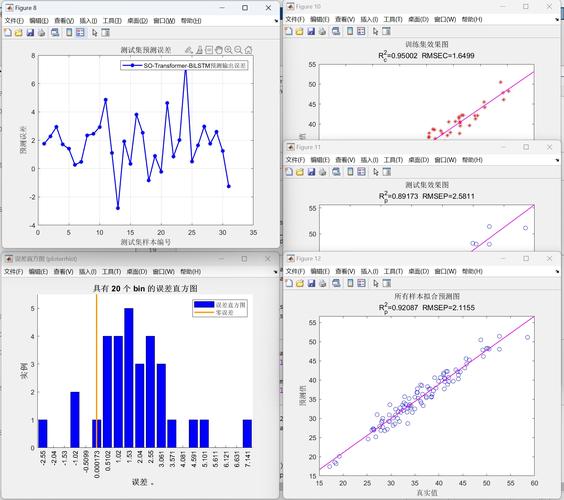Open the 工具(T) menu in Figure 8
564x500 pixels.
(112, 21)
